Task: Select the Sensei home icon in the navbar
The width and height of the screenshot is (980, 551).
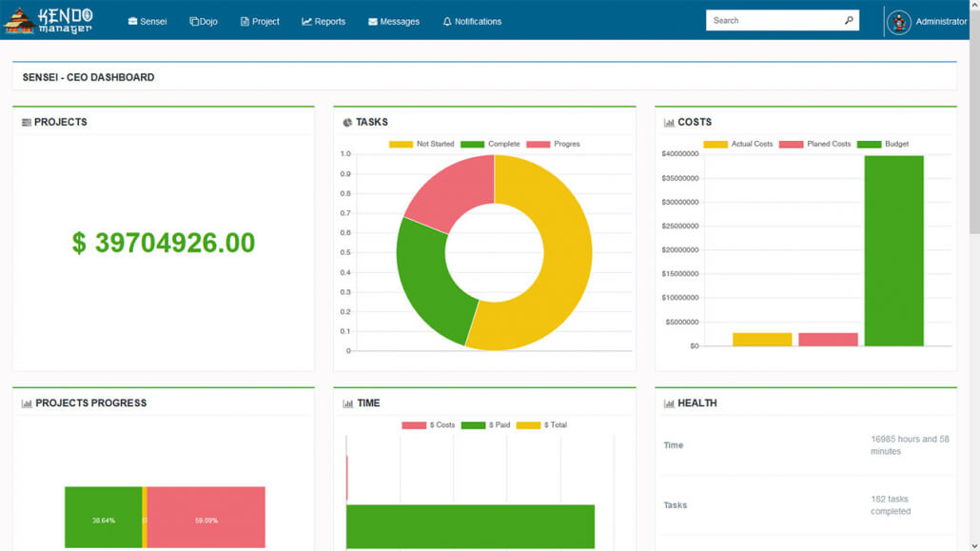Action: point(132,21)
